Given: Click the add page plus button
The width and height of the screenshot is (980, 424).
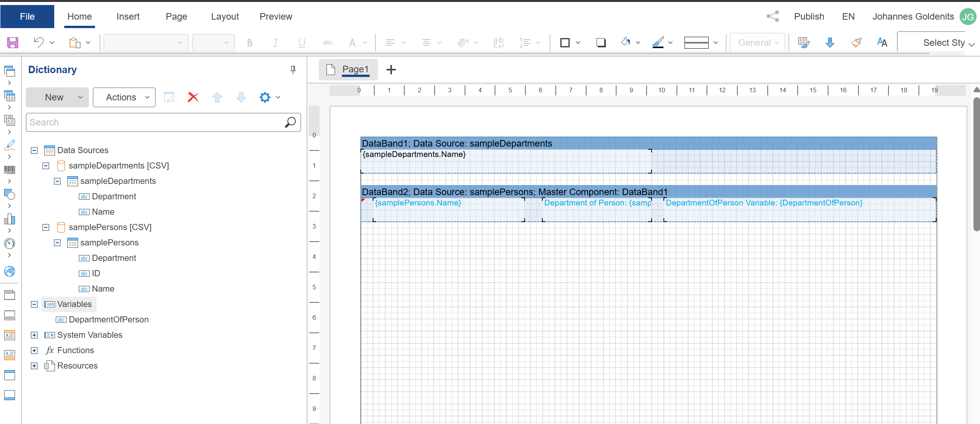Looking at the screenshot, I should (x=391, y=70).
